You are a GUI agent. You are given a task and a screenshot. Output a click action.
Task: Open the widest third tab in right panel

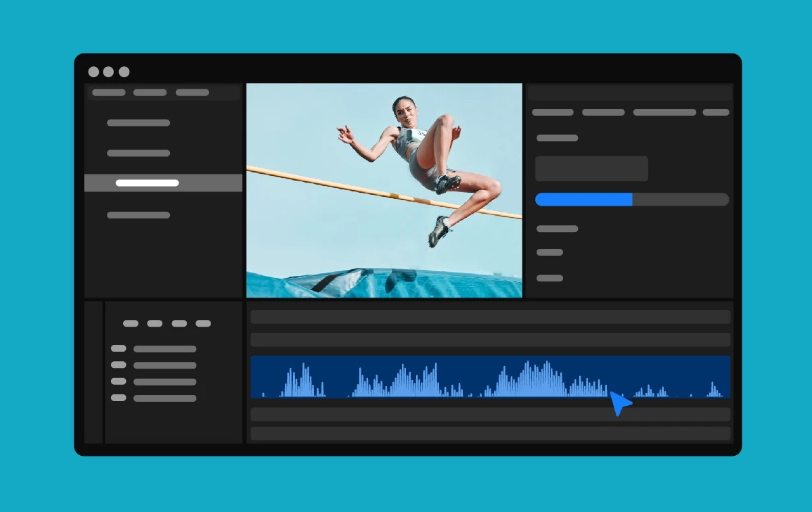click(x=664, y=112)
